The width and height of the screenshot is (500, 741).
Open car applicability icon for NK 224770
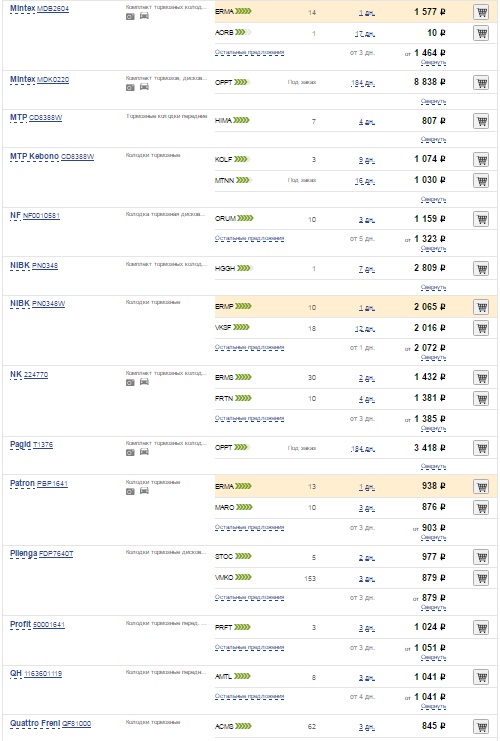coord(144,382)
